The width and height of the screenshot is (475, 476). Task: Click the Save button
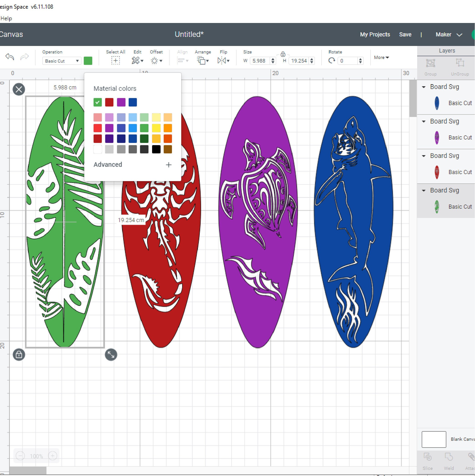pyautogui.click(x=405, y=34)
